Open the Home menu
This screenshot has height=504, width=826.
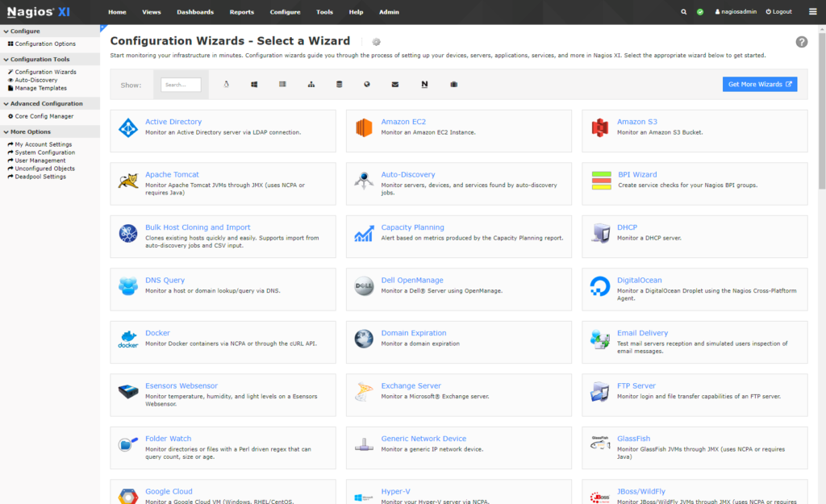tap(117, 11)
